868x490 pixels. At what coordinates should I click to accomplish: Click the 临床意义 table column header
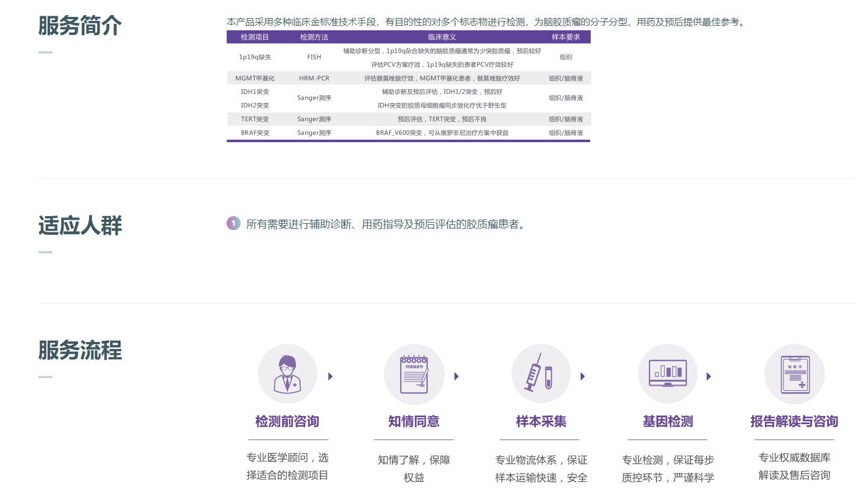(x=442, y=37)
